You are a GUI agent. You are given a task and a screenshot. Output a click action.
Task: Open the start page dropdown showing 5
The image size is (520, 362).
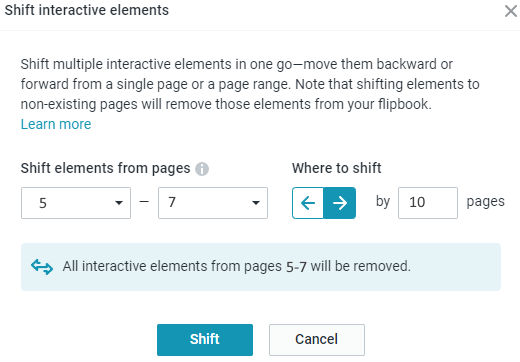pos(76,203)
